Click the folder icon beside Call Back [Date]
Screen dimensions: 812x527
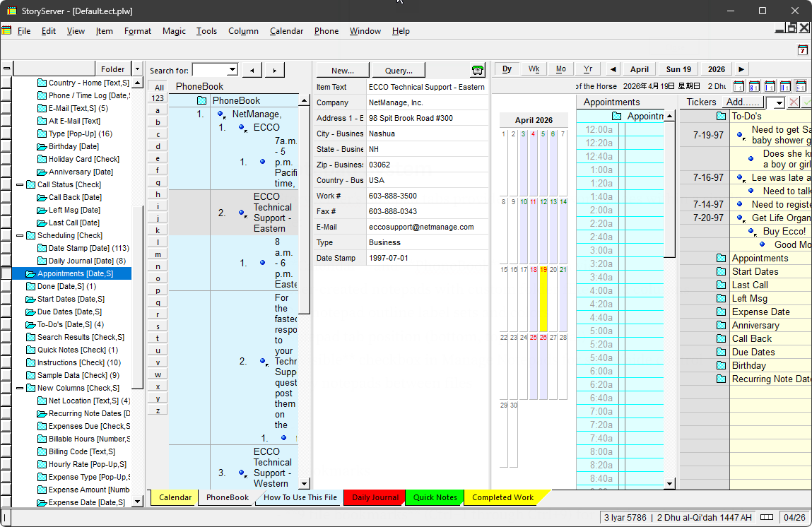coord(42,197)
